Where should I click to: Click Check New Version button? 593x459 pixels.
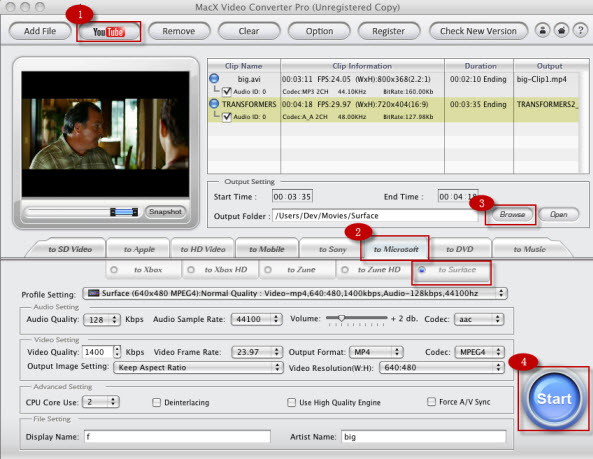point(478,31)
